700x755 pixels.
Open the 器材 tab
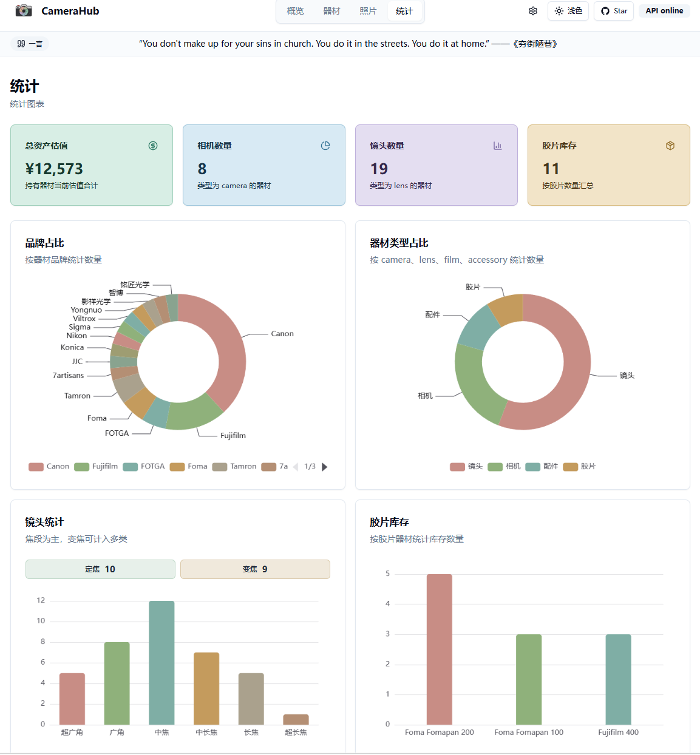(x=331, y=11)
